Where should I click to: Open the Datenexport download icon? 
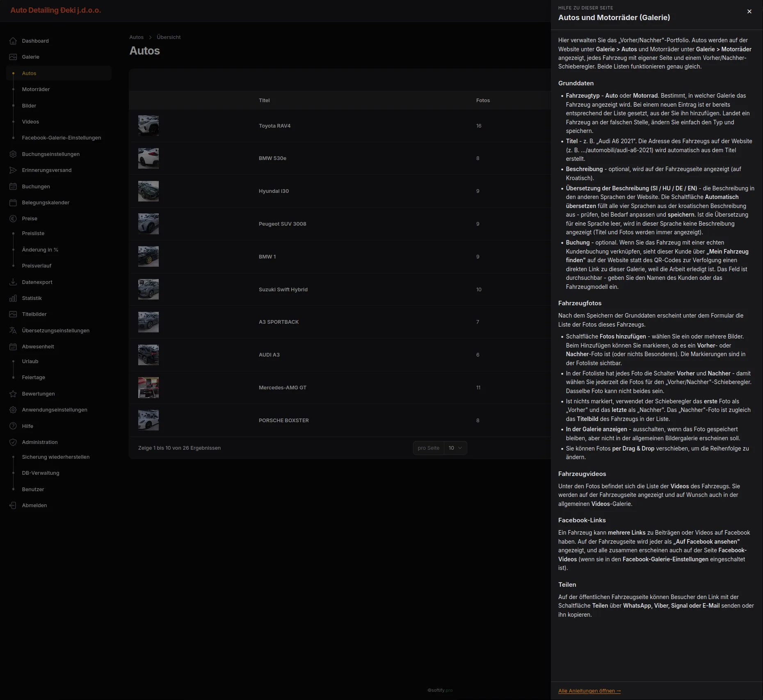pyautogui.click(x=13, y=282)
